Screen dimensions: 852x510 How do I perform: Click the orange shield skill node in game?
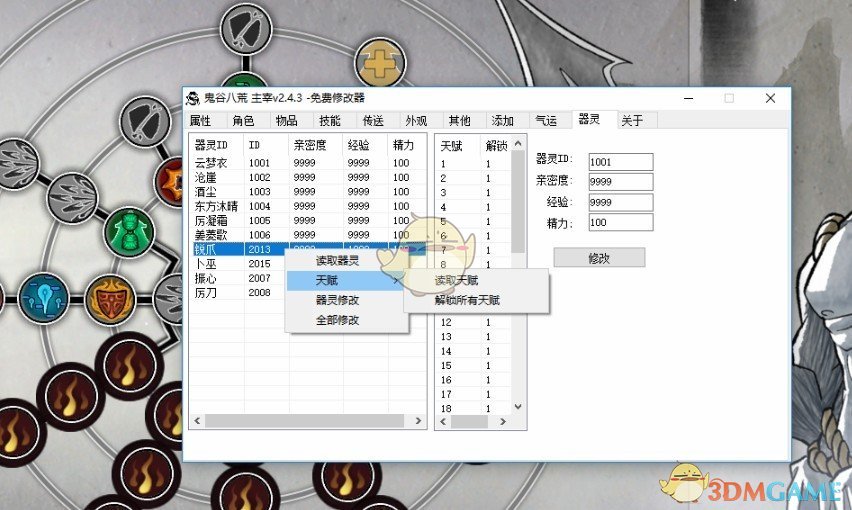(110, 299)
